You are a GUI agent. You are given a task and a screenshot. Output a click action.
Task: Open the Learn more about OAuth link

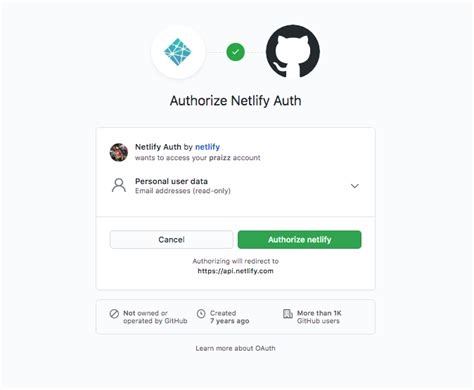(235, 348)
